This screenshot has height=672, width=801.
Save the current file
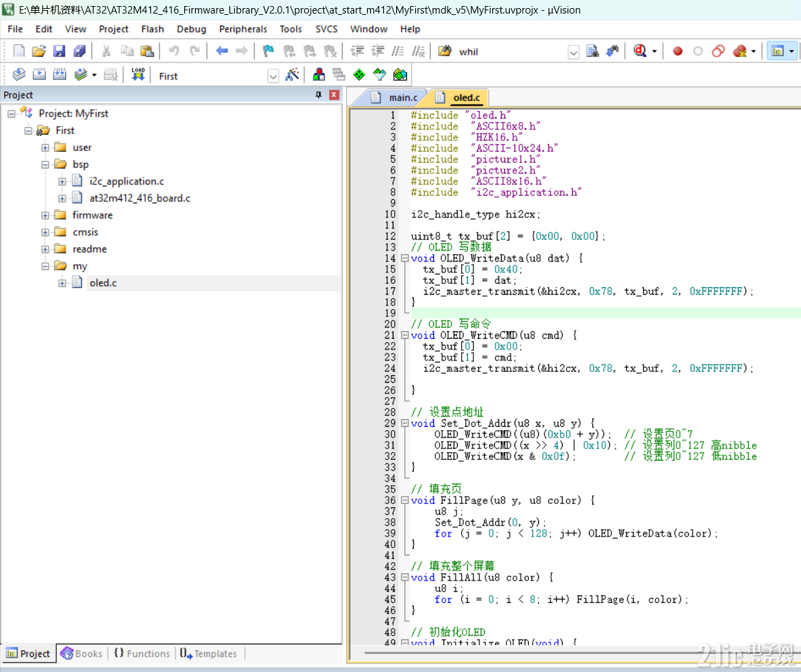coord(60,51)
